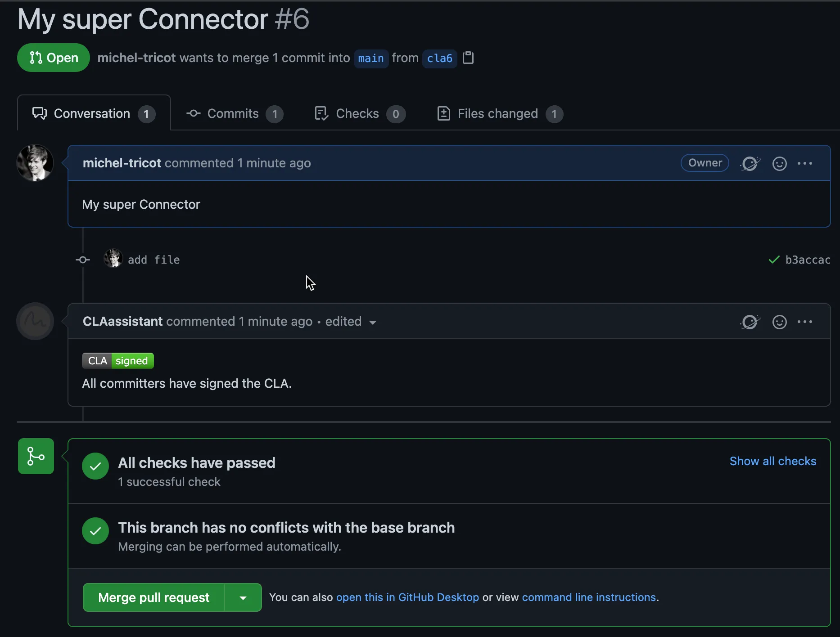Image resolution: width=840 pixels, height=637 pixels.
Task: Click the commit avatar beside add file
Action: (113, 258)
